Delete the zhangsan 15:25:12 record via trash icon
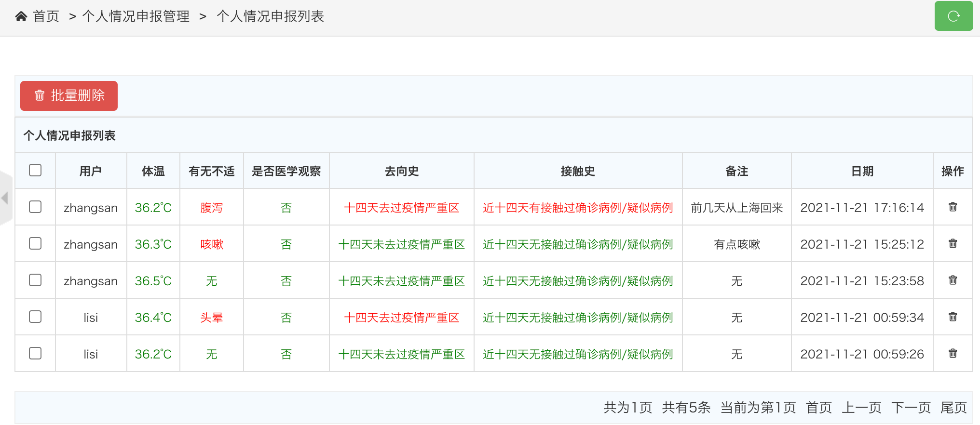This screenshot has width=980, height=425. coord(953,243)
